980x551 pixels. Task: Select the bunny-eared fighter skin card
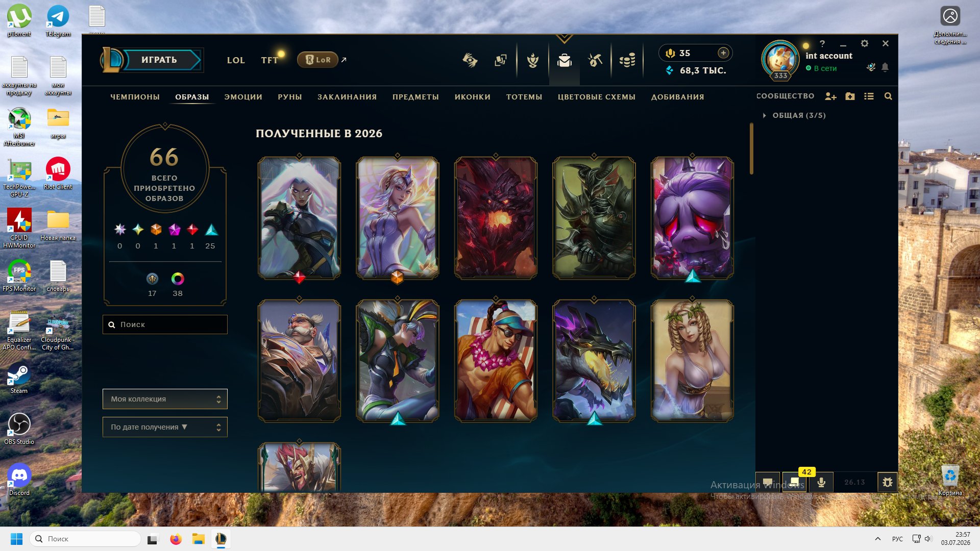click(x=397, y=361)
